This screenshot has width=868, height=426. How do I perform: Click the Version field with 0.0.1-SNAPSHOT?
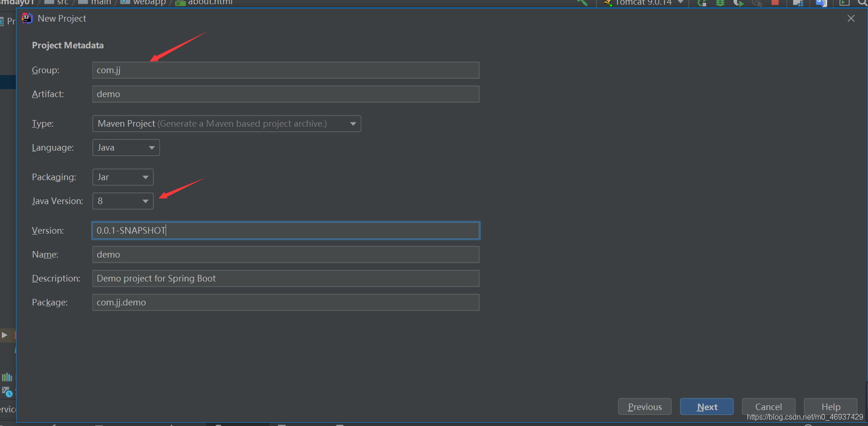click(x=286, y=231)
